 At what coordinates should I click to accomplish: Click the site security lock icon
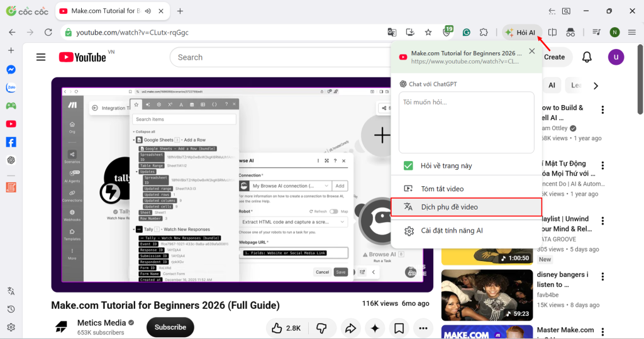point(68,32)
